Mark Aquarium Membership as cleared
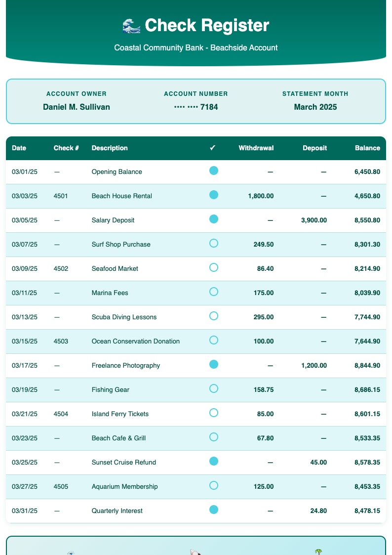 click(x=214, y=485)
